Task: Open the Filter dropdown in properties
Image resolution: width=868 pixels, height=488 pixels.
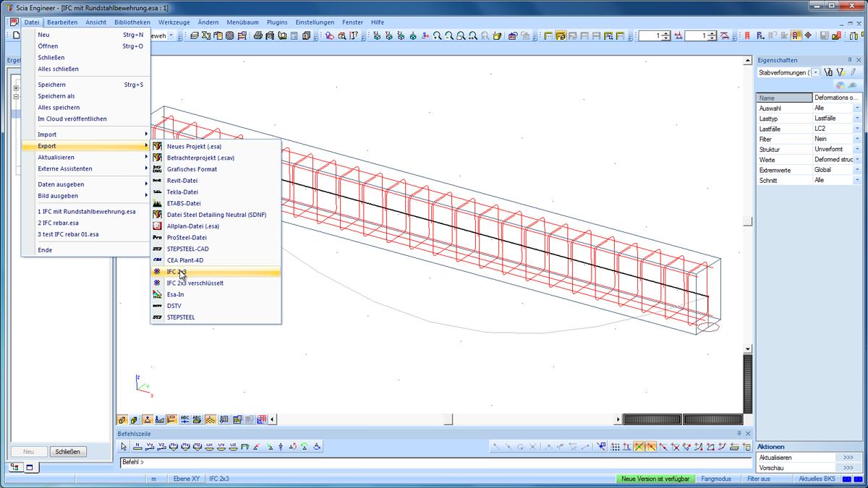Action: pyautogui.click(x=857, y=139)
